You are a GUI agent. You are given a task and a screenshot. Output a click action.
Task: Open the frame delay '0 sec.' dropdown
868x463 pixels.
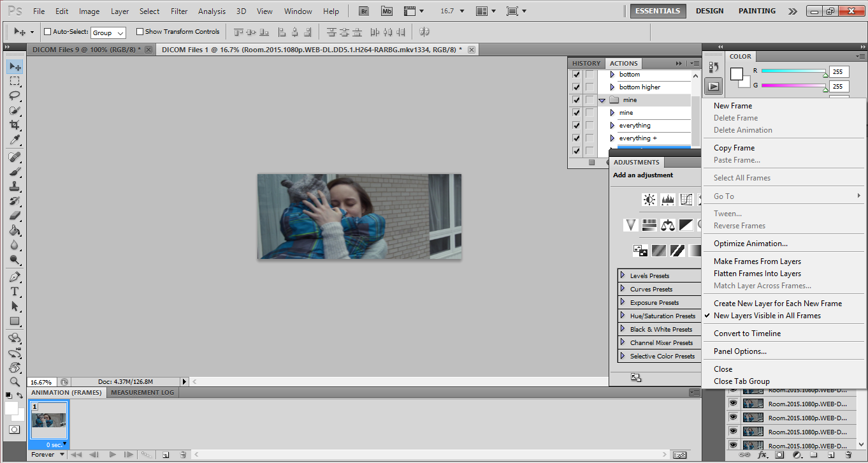coord(57,445)
